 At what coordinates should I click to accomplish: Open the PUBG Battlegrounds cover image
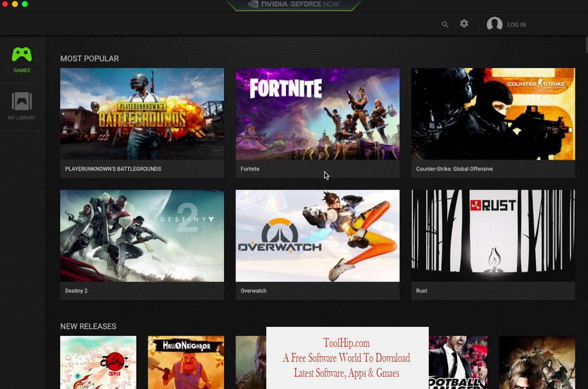[x=142, y=114]
